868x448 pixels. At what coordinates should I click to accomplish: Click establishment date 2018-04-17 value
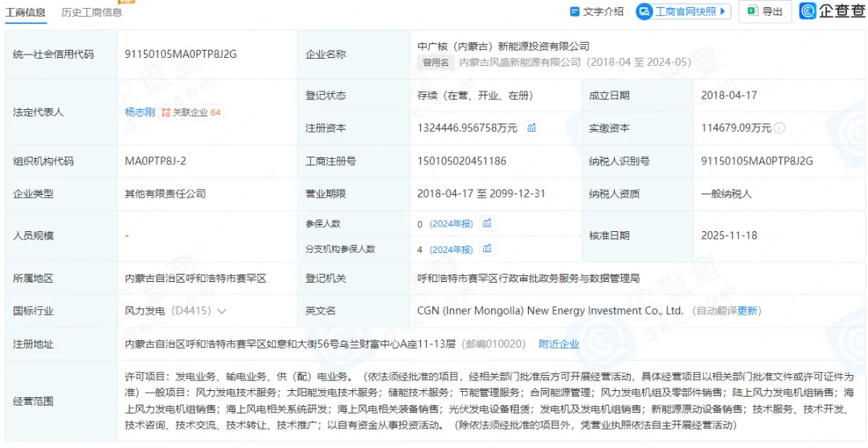tap(729, 95)
